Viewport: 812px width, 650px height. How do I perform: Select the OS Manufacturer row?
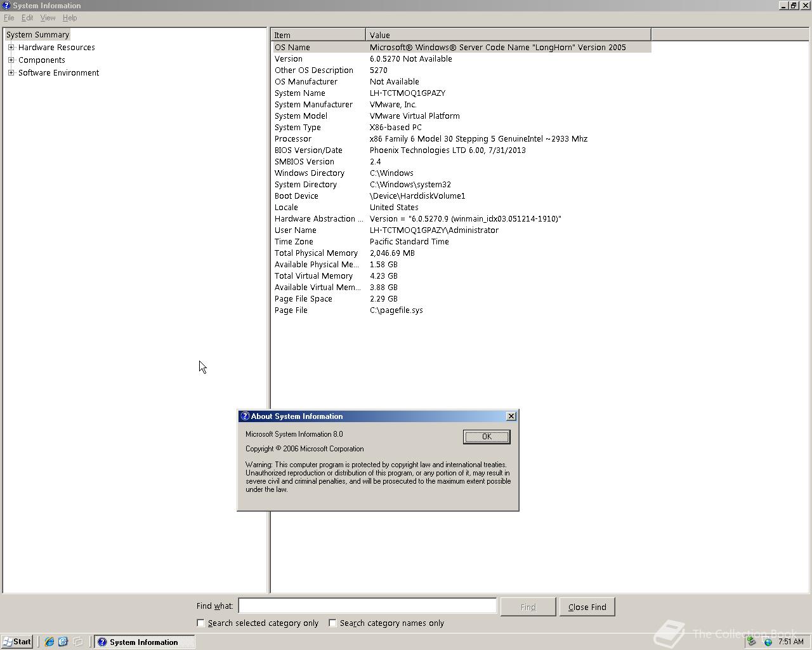point(462,82)
